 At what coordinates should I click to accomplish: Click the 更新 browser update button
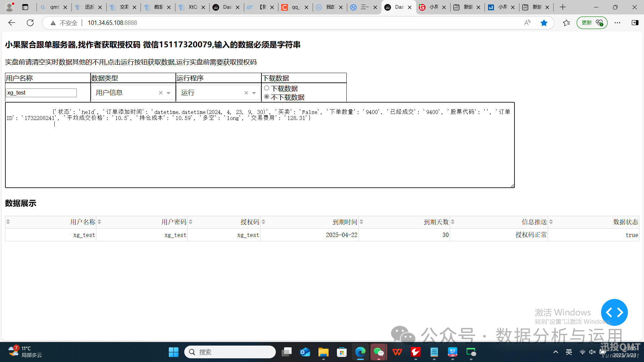[x=592, y=22]
